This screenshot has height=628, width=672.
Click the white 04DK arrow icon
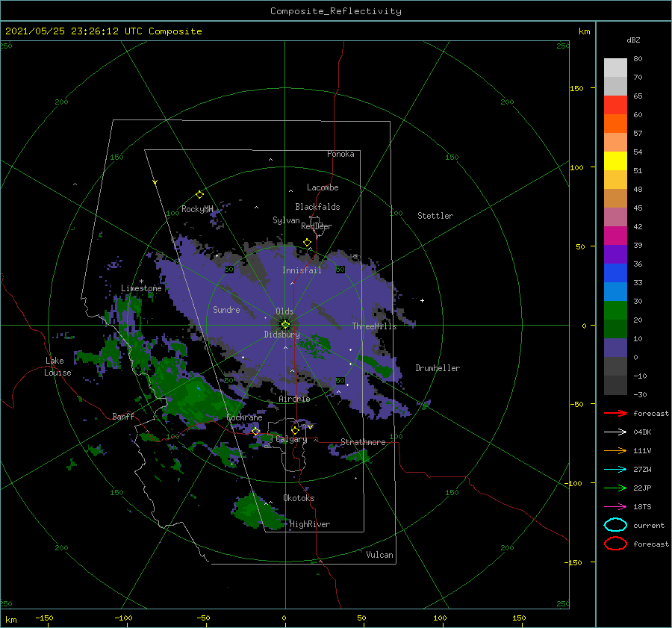(615, 432)
